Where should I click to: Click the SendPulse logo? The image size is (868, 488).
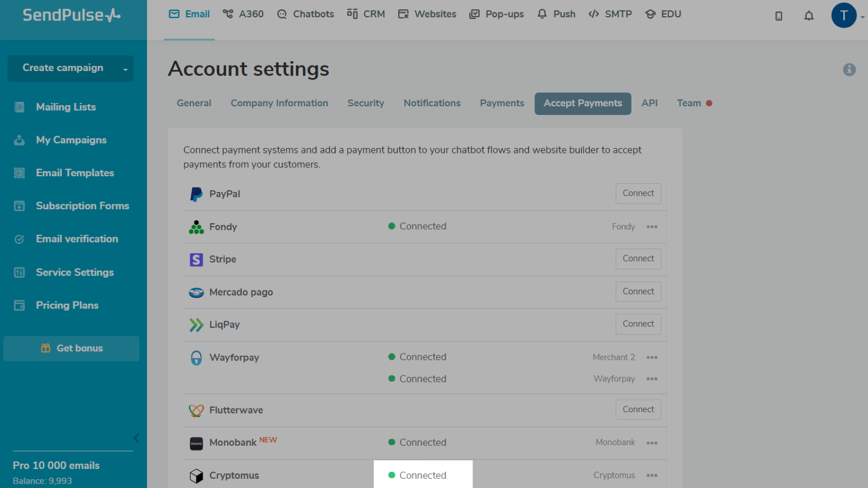coord(72,15)
